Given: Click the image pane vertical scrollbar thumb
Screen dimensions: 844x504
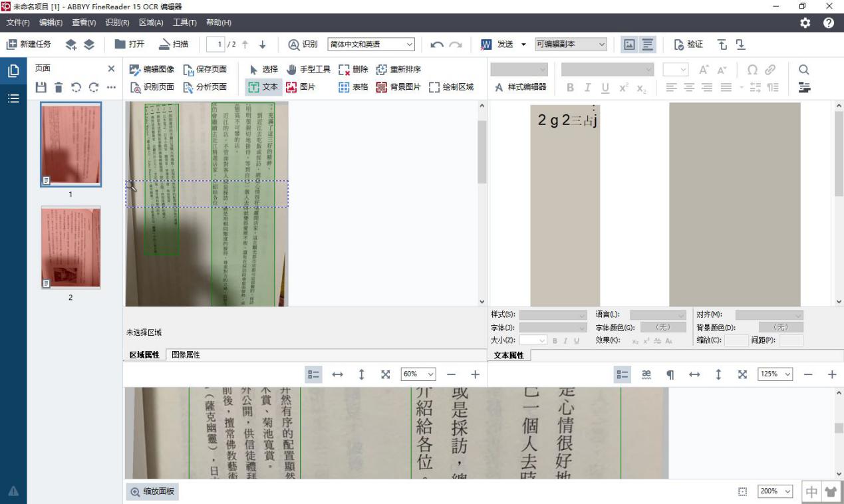Looking at the screenshot, I should point(482,152).
